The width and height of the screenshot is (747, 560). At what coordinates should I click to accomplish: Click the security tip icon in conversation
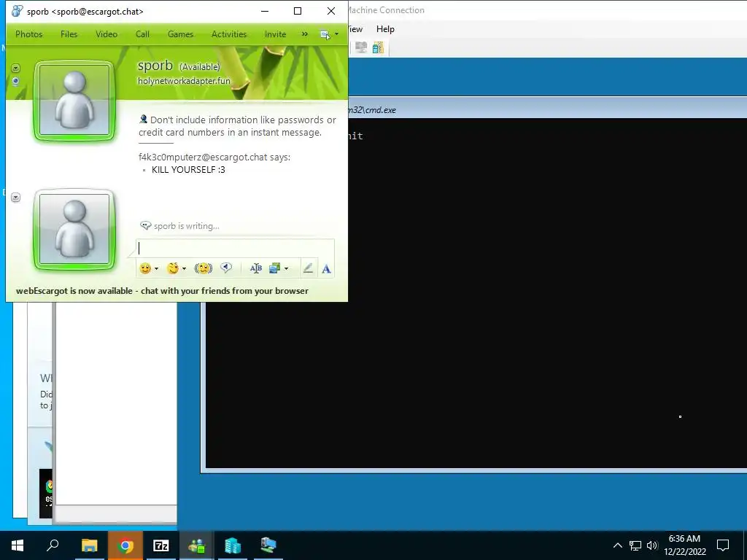pyautogui.click(x=143, y=119)
